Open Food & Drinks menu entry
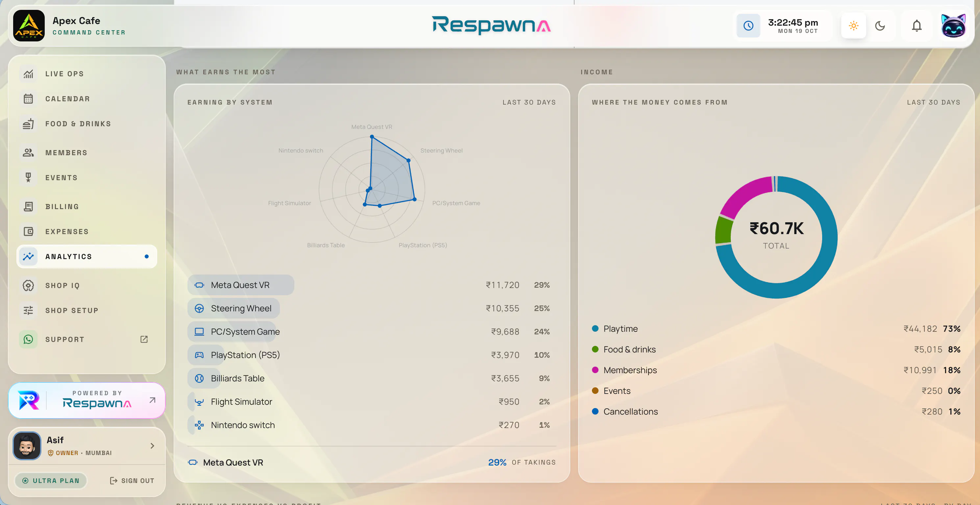The width and height of the screenshot is (980, 505). click(x=87, y=124)
